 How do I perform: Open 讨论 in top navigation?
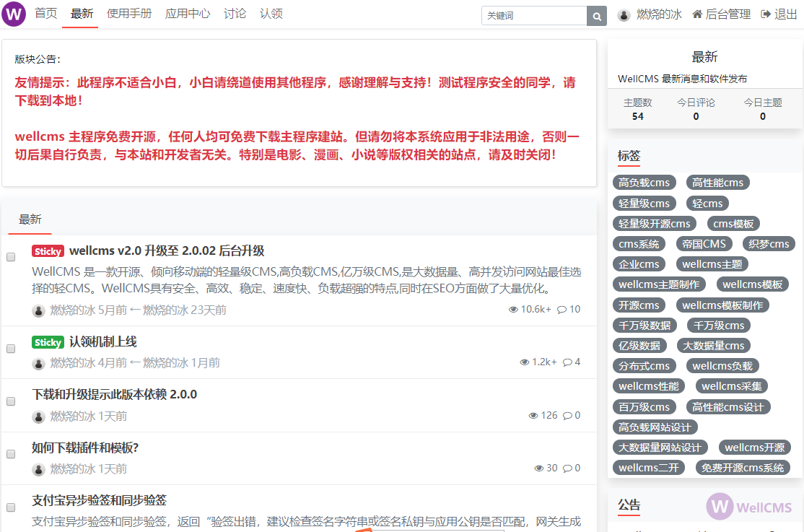235,14
